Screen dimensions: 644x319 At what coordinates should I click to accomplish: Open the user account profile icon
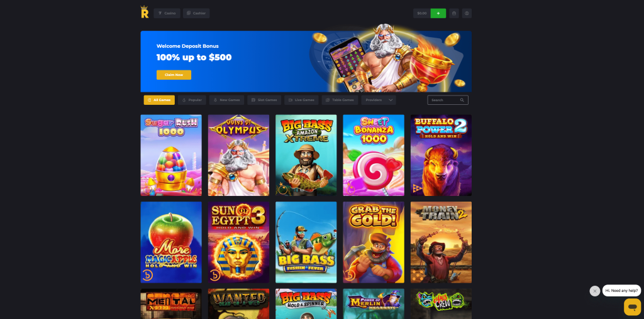pos(467,13)
